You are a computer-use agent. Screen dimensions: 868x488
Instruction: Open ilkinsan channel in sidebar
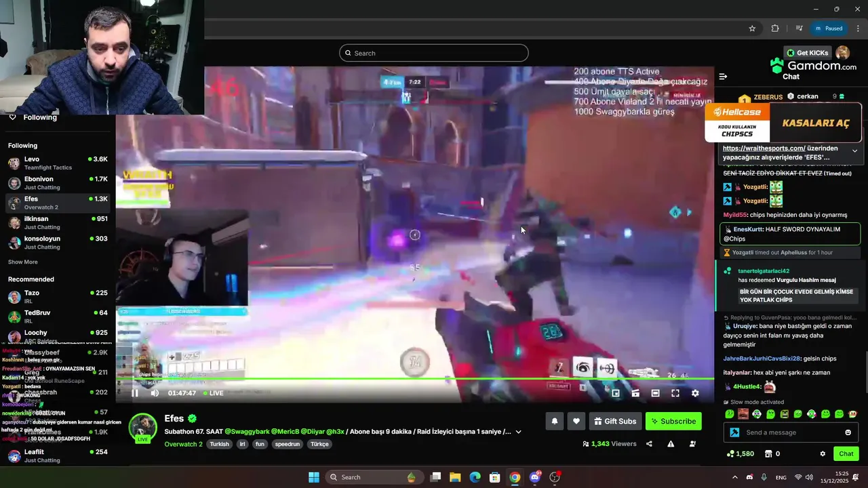[x=58, y=223]
